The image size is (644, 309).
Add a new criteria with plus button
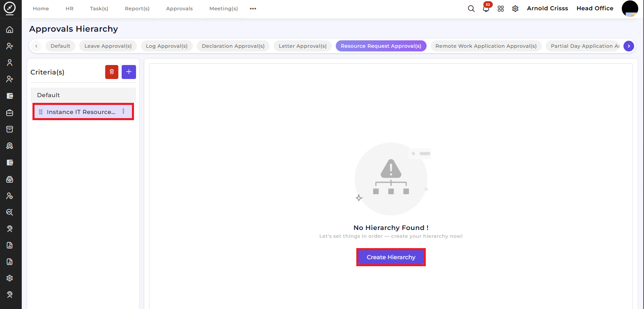(129, 72)
